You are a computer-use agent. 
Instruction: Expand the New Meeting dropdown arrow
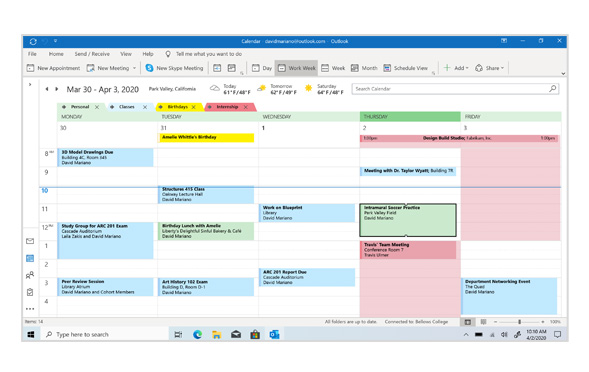point(134,68)
